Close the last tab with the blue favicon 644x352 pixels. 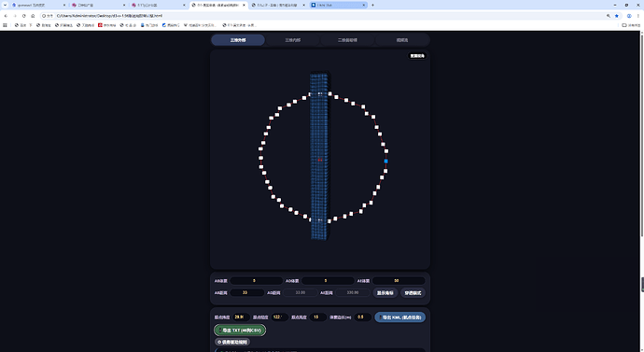click(363, 5)
